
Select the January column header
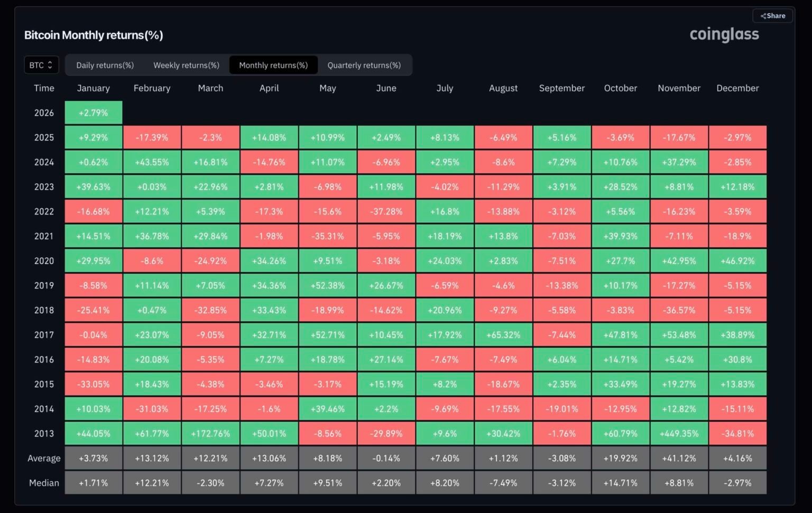point(94,88)
